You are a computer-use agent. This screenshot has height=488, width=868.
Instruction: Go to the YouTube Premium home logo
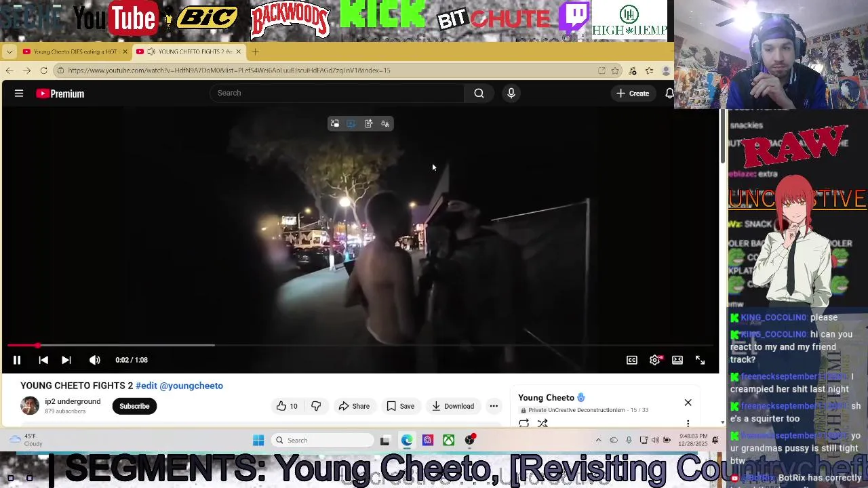click(60, 94)
